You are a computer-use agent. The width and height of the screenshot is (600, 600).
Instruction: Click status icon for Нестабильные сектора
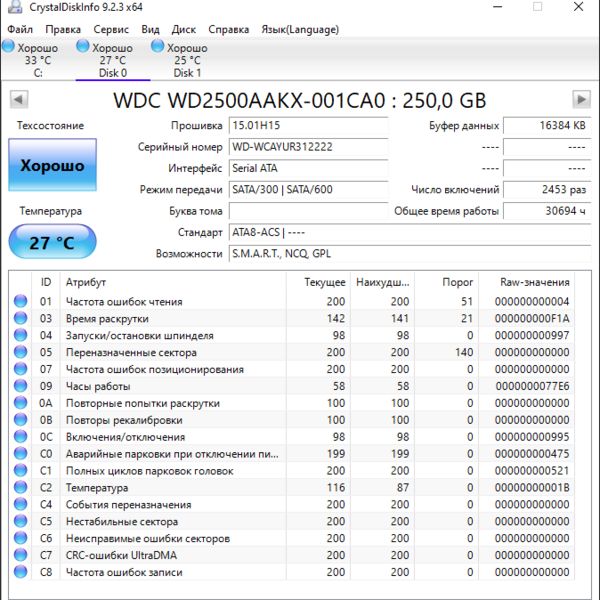click(x=20, y=521)
